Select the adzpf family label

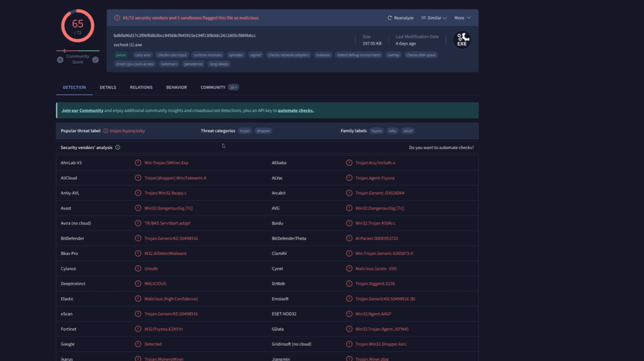click(x=407, y=131)
